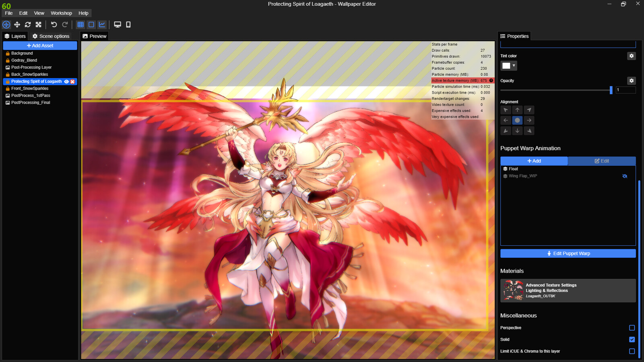Viewport: 644px width, 362px height.
Task: Open the Help menu
Action: [x=83, y=13]
